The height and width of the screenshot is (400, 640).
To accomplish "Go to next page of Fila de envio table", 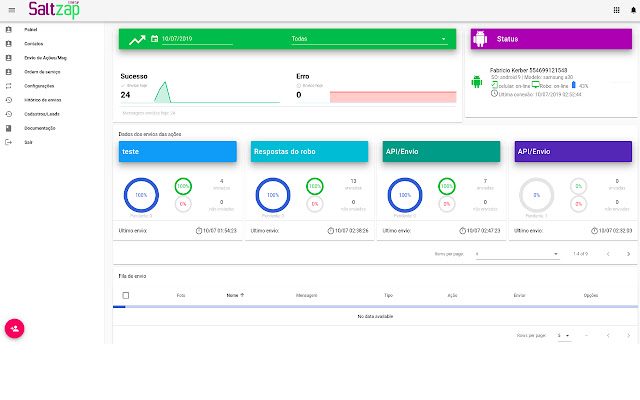I will tap(629, 336).
